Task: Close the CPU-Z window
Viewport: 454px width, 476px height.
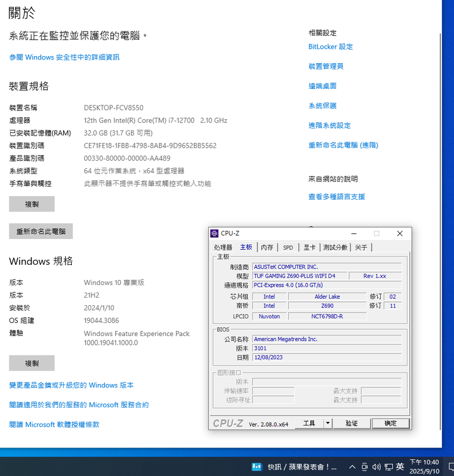Action: 400,233
